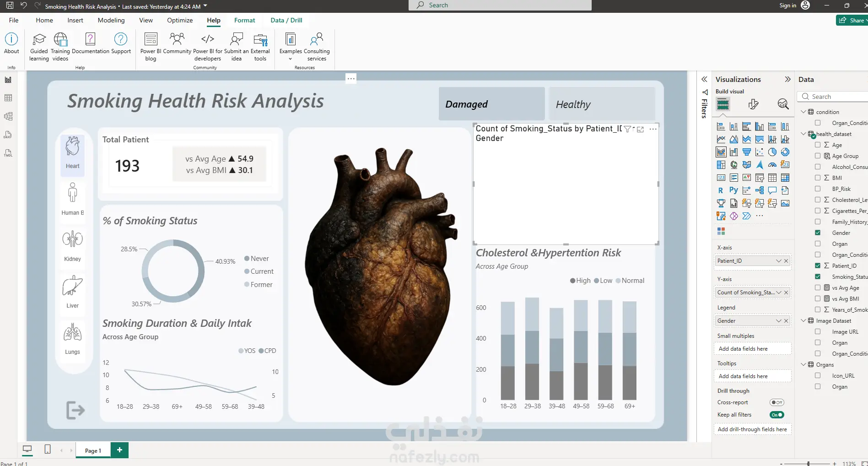This screenshot has width=868, height=466.
Task: Collapse the Organs table
Action: coord(803,364)
